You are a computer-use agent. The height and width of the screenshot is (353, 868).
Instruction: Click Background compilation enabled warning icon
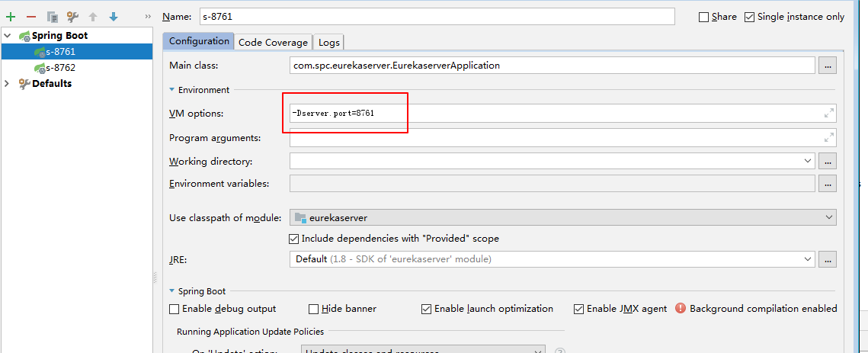click(x=681, y=309)
